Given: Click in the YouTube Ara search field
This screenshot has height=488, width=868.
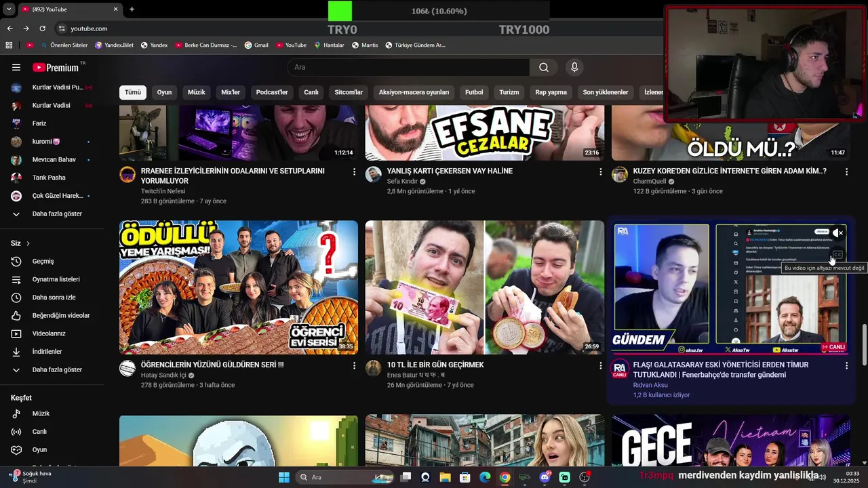Looking at the screenshot, I should 409,67.
